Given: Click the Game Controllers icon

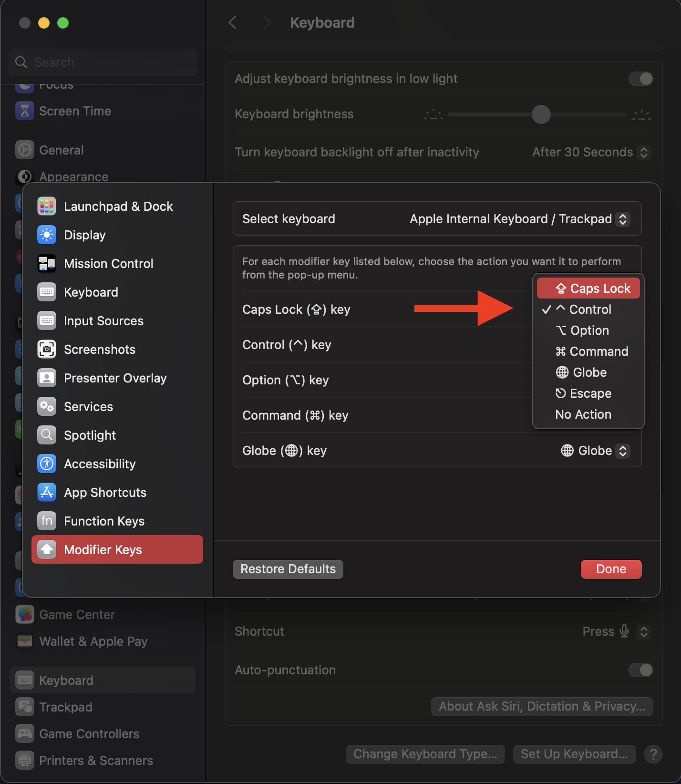Looking at the screenshot, I should coord(25,734).
